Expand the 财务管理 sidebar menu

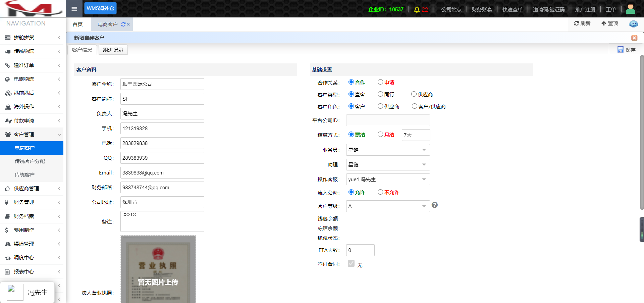coord(32,202)
